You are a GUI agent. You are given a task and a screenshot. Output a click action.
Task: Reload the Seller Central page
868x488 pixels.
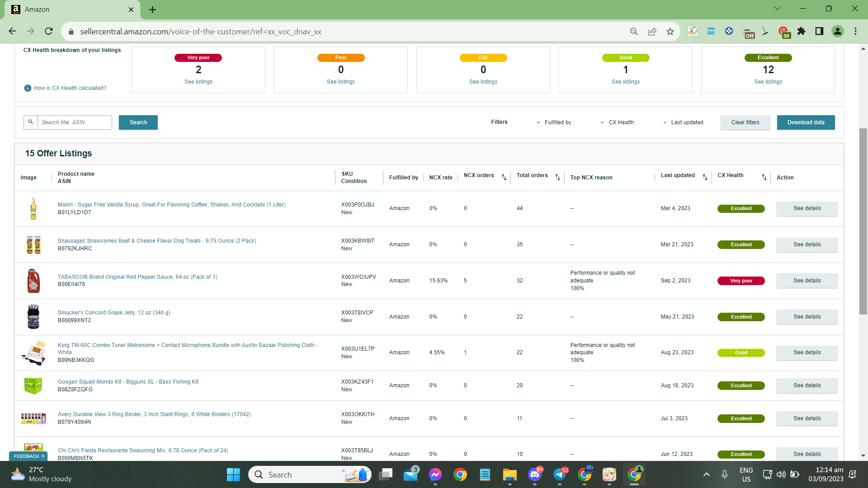(49, 31)
